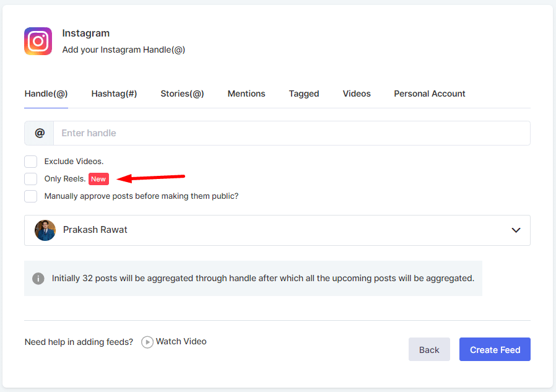Expand the account dropdown chevron

click(516, 230)
